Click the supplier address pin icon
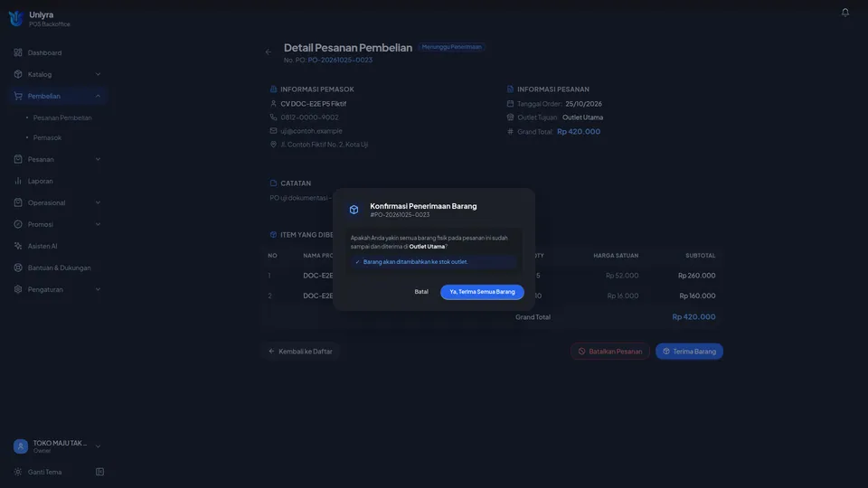Viewport: 868px width, 488px height. pos(273,145)
